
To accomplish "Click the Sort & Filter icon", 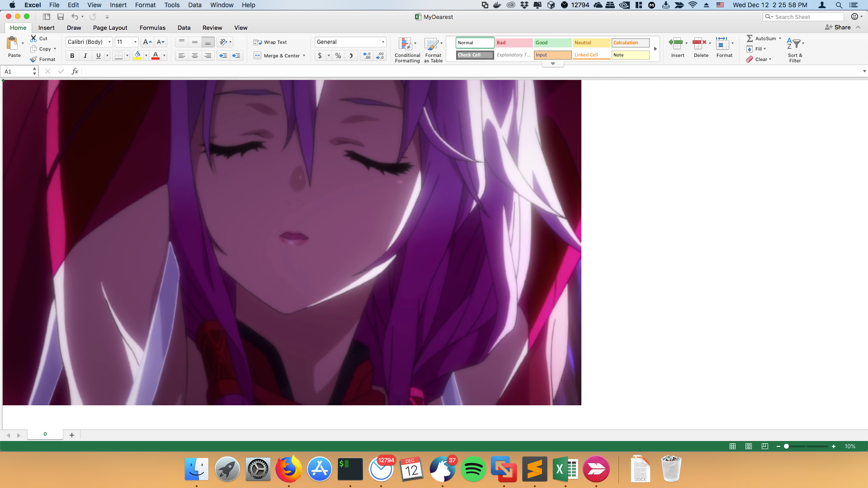I will pos(794,44).
